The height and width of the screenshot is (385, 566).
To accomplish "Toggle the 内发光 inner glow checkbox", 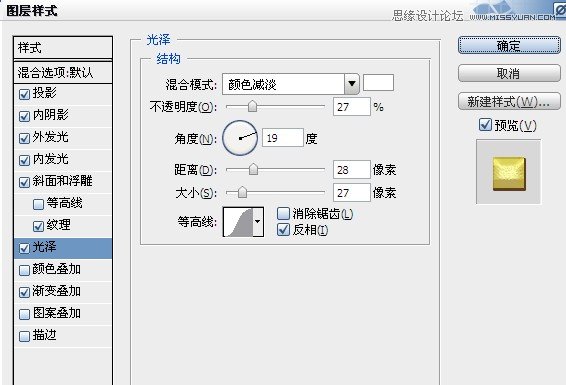I will tap(24, 161).
